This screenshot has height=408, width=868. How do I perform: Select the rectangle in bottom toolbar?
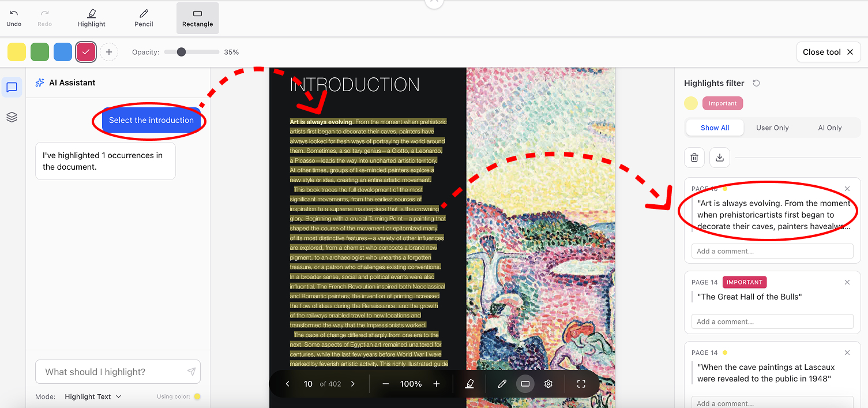point(525,384)
